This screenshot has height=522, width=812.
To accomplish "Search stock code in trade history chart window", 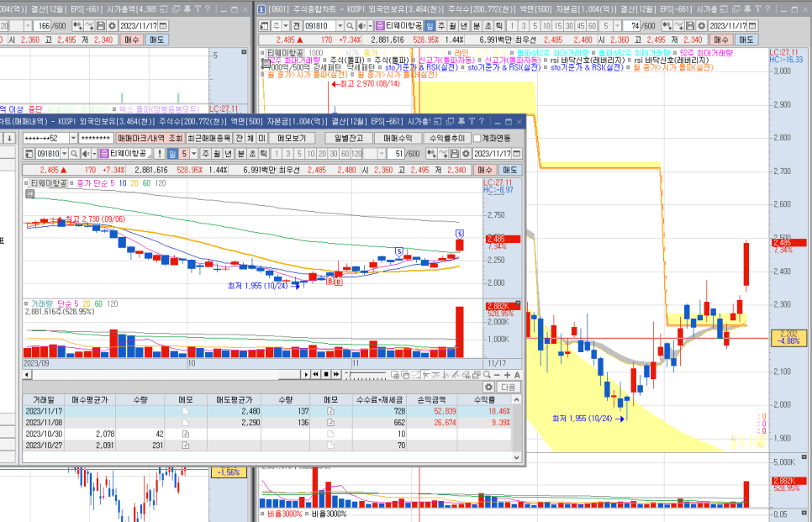I will (x=74, y=154).
